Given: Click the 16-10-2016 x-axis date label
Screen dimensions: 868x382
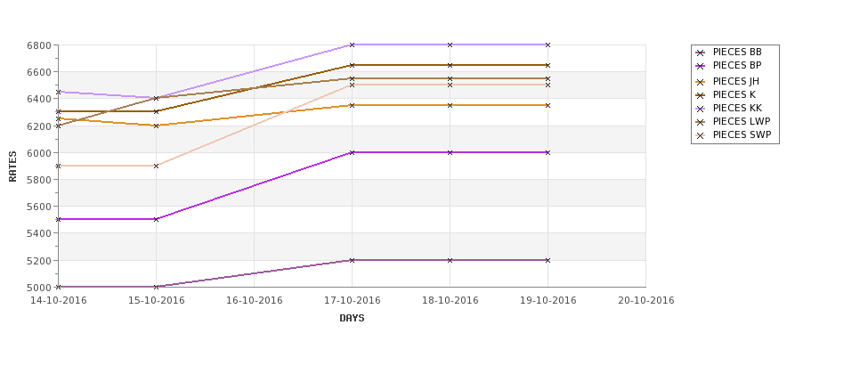Looking at the screenshot, I should point(254,301).
